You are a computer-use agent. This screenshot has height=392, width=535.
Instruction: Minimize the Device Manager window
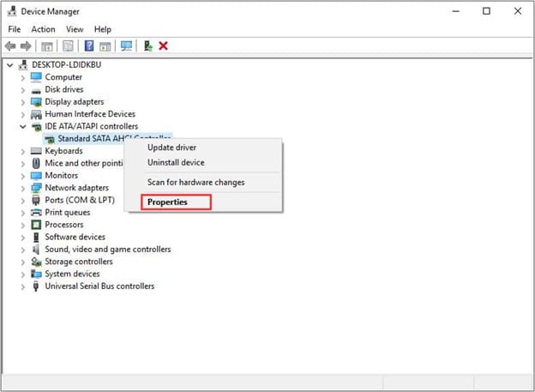click(x=455, y=11)
